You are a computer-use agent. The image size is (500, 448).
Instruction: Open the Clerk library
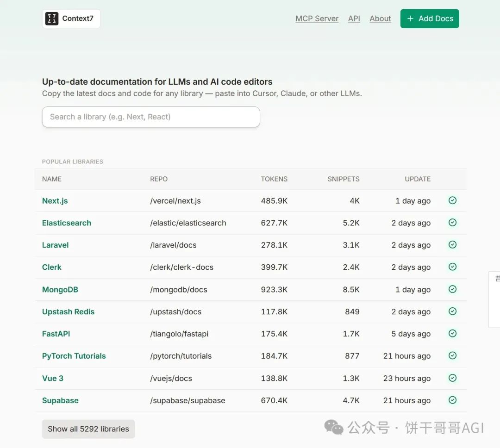pyautogui.click(x=52, y=267)
